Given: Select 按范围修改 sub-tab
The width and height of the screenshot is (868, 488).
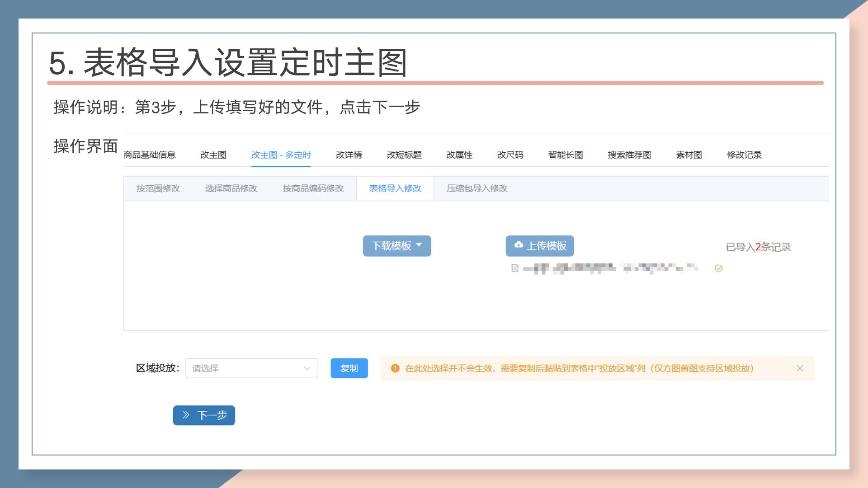Looking at the screenshot, I should (x=158, y=188).
